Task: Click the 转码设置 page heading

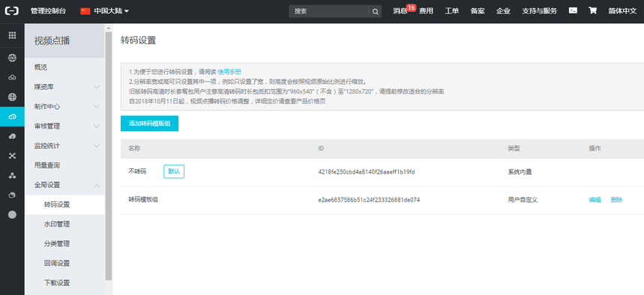Action: [x=139, y=40]
